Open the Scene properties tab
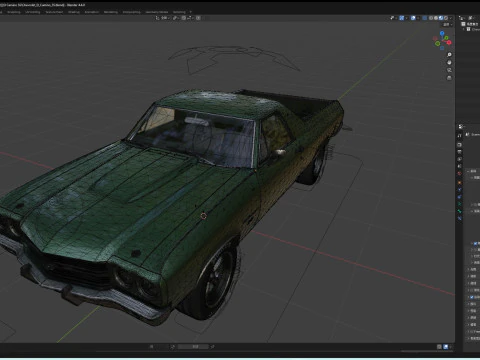 (459, 166)
